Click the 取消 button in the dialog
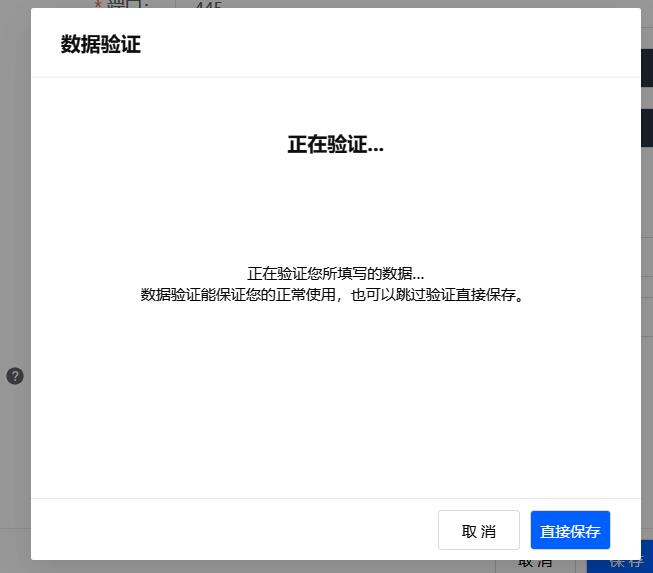The height and width of the screenshot is (573, 653). point(479,530)
